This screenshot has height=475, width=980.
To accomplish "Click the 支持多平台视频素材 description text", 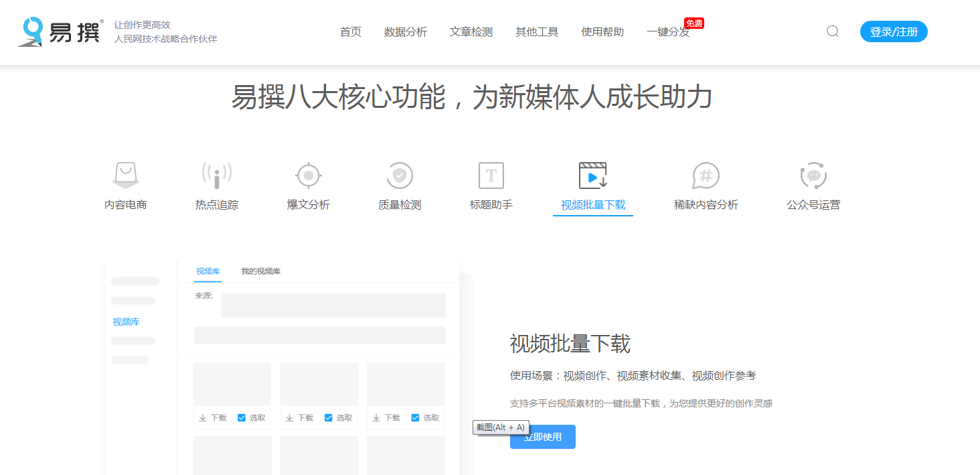I will pos(641,403).
